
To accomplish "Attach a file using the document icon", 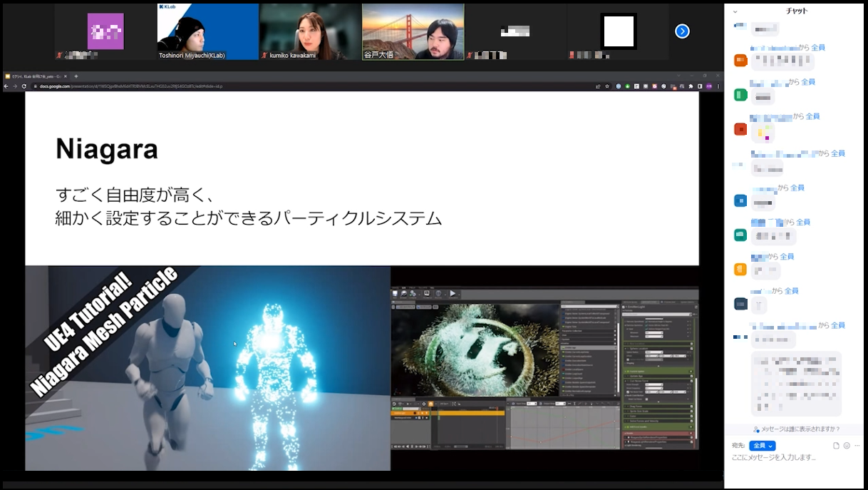I will pos(837,446).
